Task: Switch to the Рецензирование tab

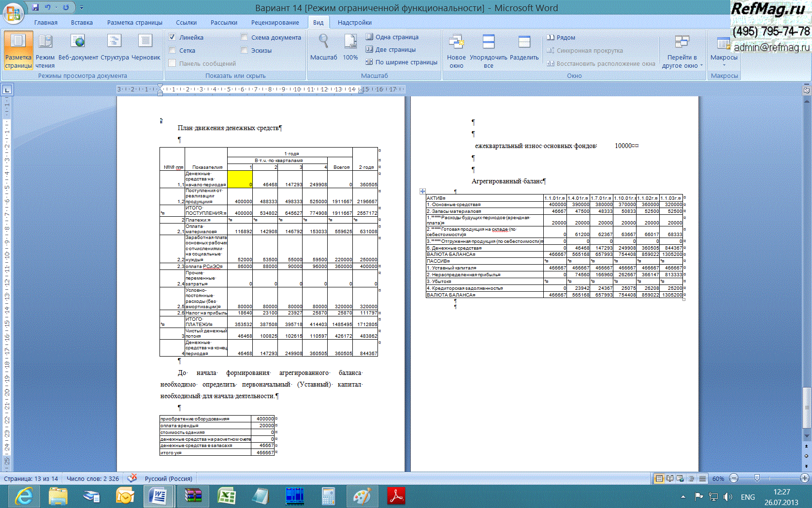Action: (275, 23)
